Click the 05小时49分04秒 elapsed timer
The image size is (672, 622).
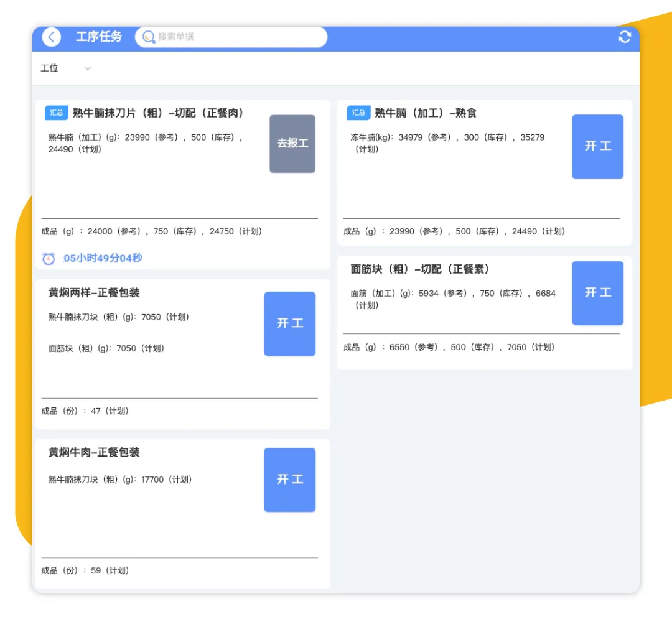click(103, 258)
